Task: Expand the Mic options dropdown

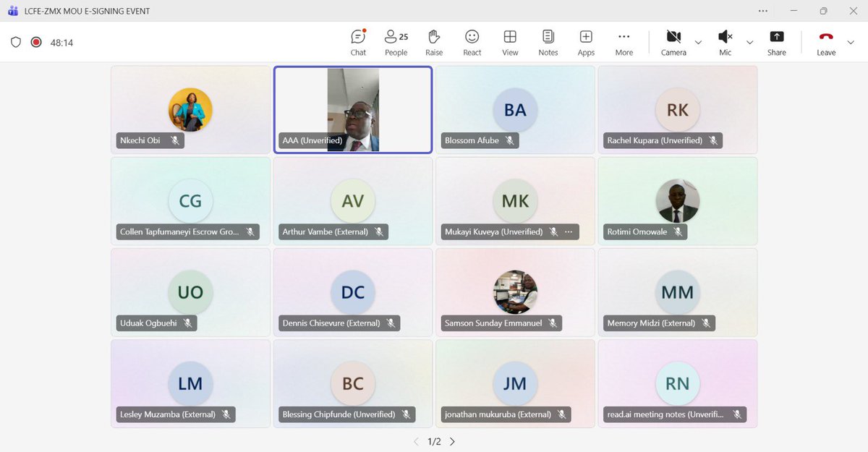Action: (749, 43)
